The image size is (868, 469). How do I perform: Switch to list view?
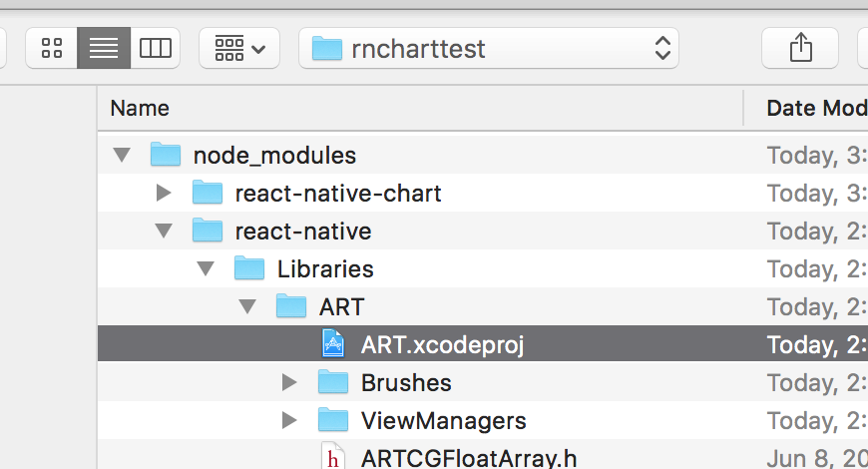(104, 48)
